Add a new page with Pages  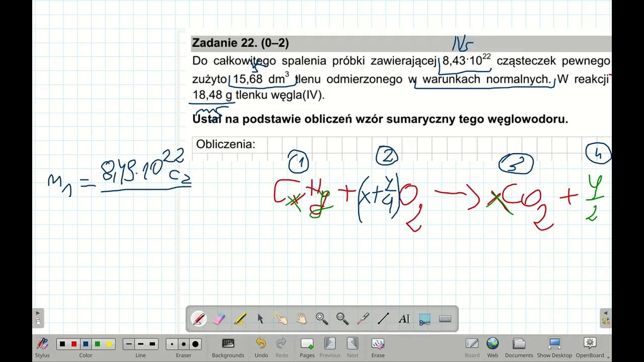click(x=307, y=347)
